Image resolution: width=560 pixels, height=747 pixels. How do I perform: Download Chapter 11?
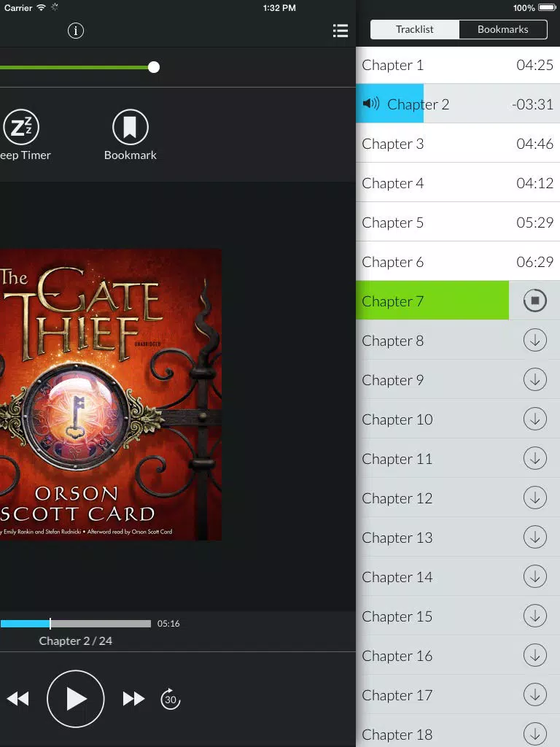tap(534, 458)
